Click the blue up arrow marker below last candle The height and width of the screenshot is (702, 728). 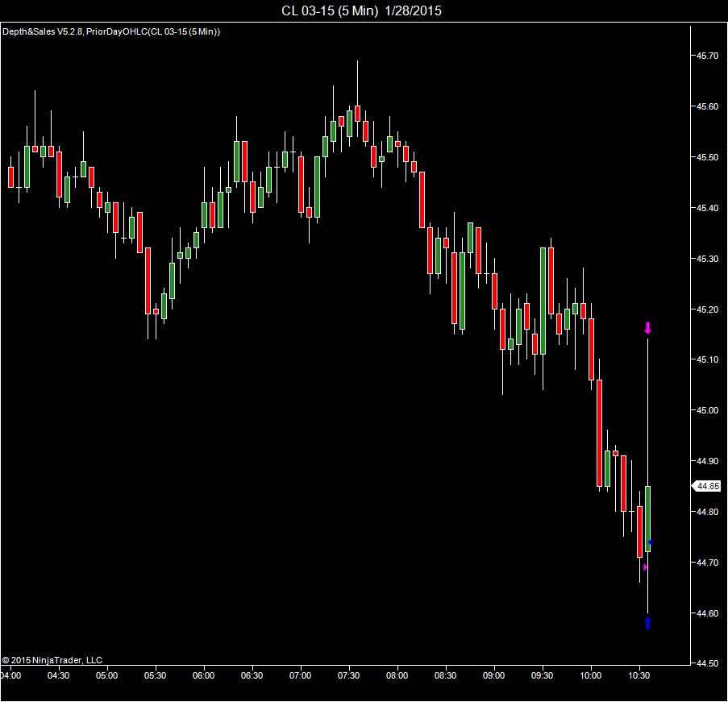(647, 623)
